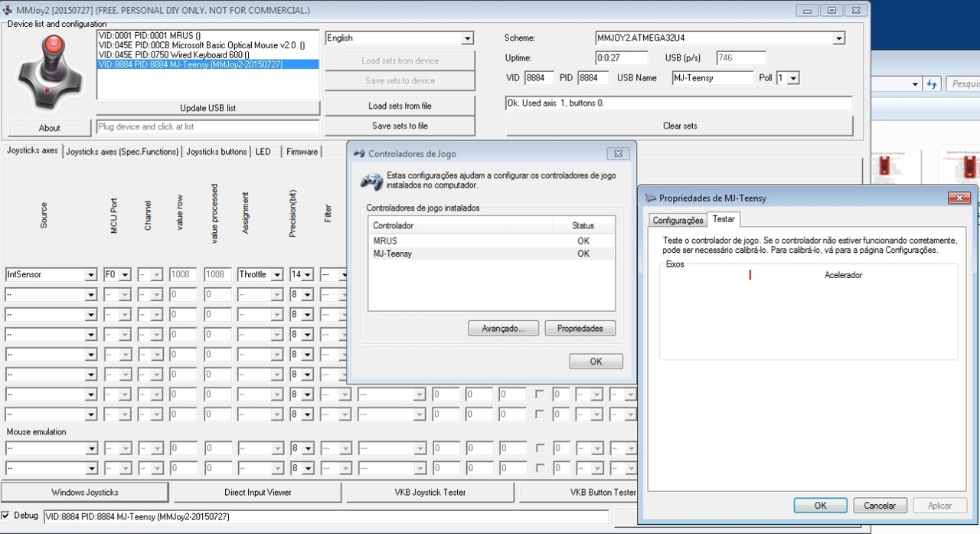The image size is (980, 534).
Task: Click the About button
Action: point(49,128)
